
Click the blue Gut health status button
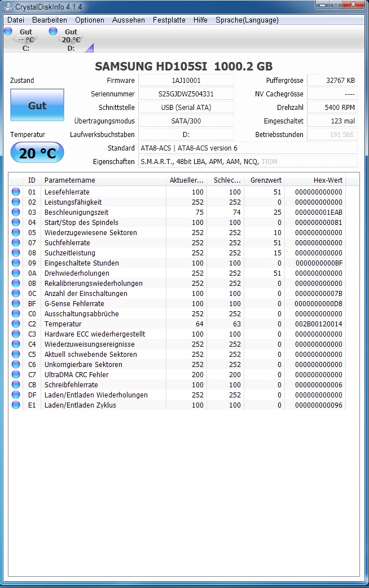pyautogui.click(x=37, y=105)
